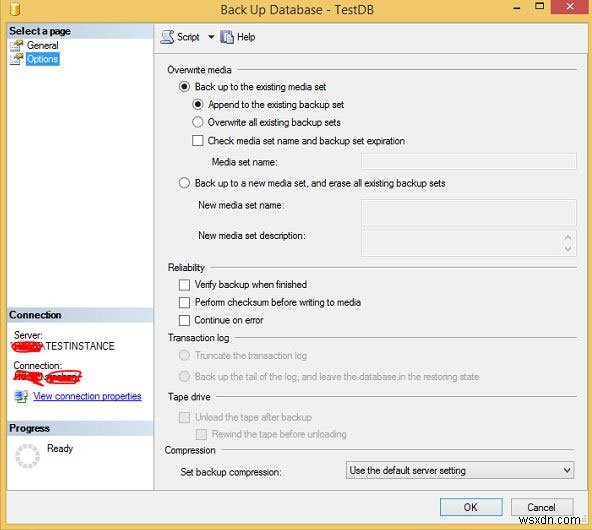Click the Script toolbar icon
The height and width of the screenshot is (530, 592).
(167, 37)
